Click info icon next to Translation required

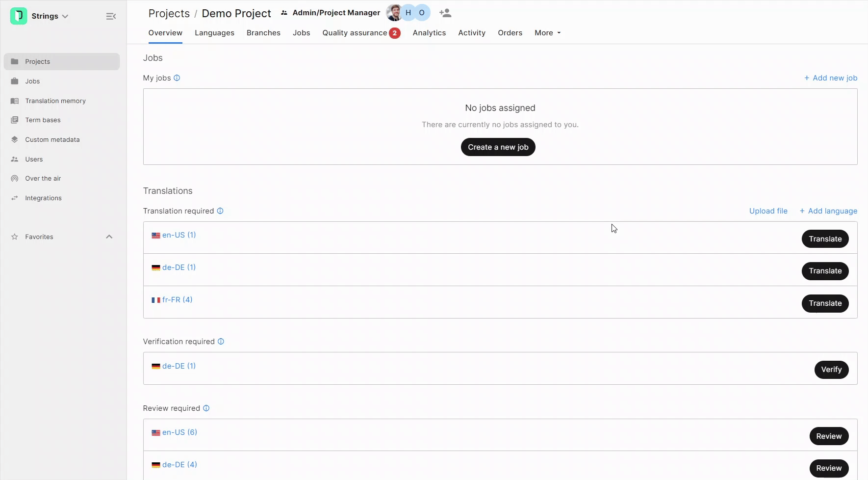pyautogui.click(x=220, y=211)
